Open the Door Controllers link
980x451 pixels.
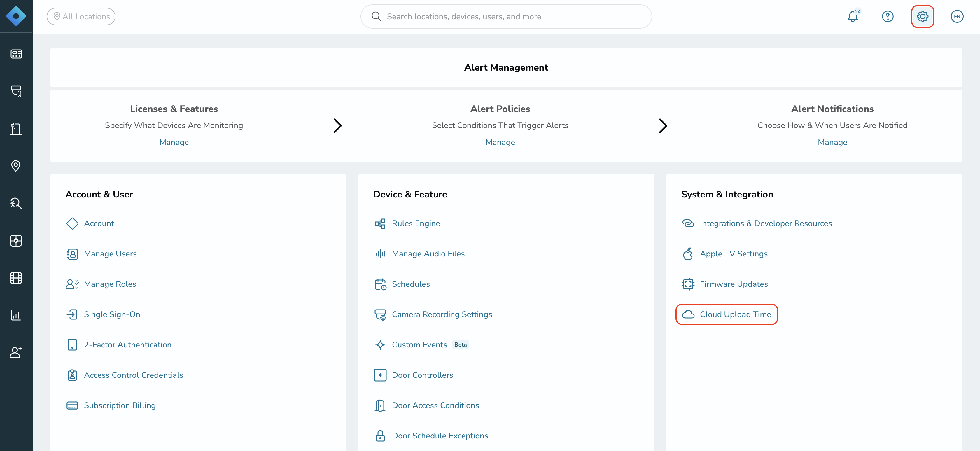pyautogui.click(x=422, y=375)
